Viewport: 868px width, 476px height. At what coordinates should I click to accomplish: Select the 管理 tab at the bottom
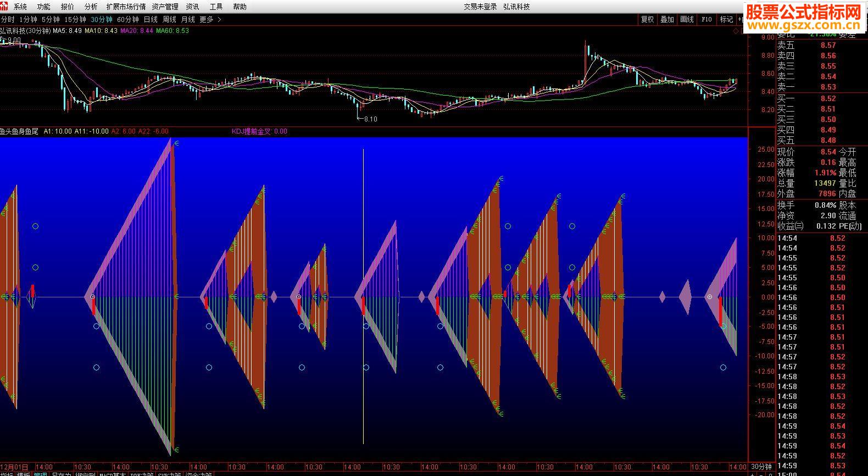(40, 474)
